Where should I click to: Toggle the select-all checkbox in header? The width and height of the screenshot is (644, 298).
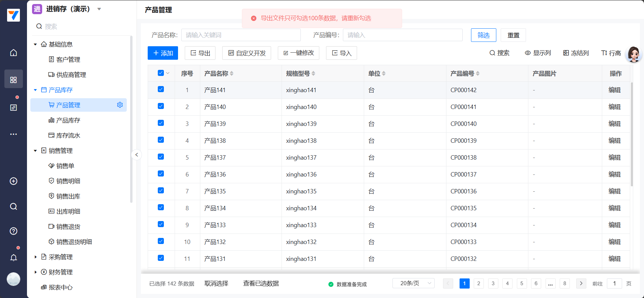tap(161, 73)
